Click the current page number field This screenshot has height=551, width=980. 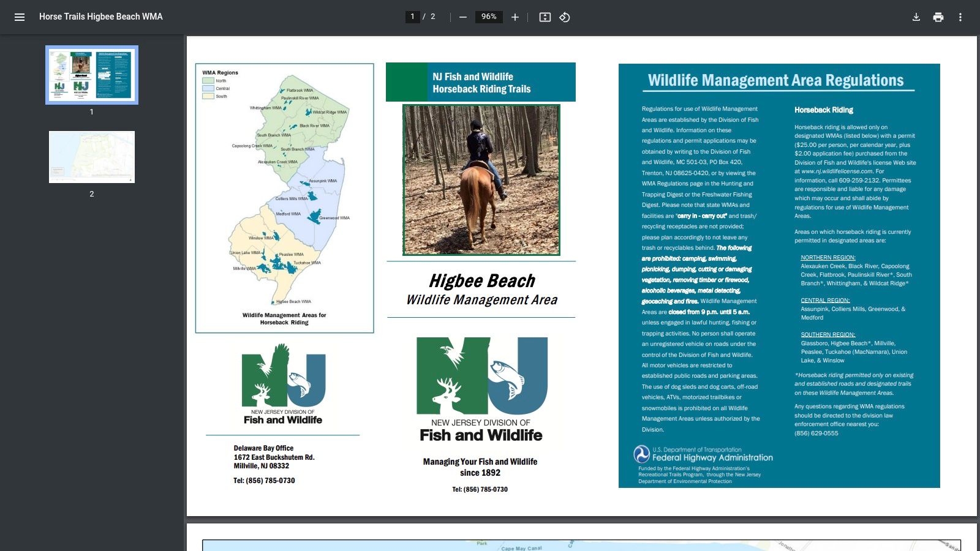412,17
